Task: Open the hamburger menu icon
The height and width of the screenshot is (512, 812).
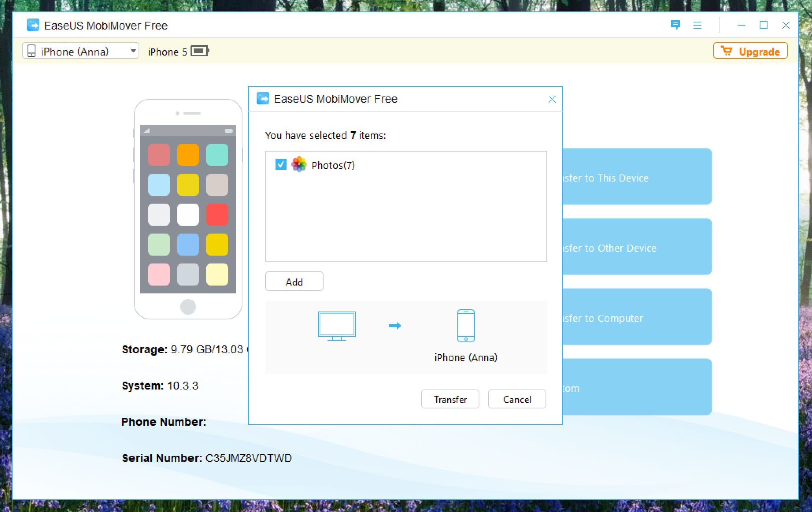Action: click(697, 25)
